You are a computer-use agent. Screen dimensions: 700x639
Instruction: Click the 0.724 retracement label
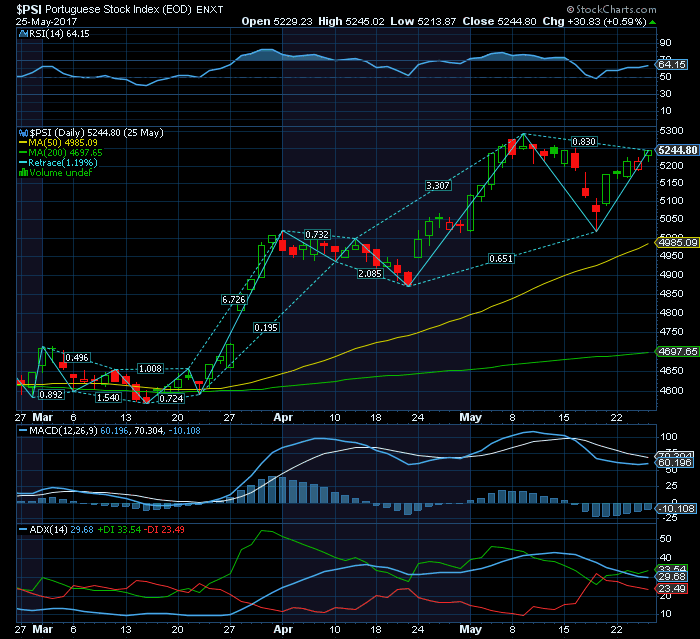[171, 399]
